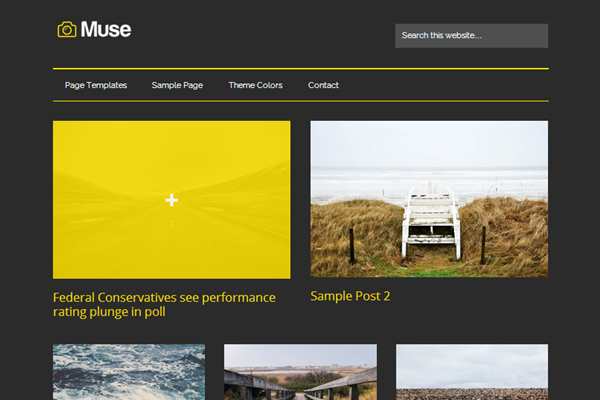Click the yellow camera logo icon
Screen dimensions: 600x400
(67, 29)
